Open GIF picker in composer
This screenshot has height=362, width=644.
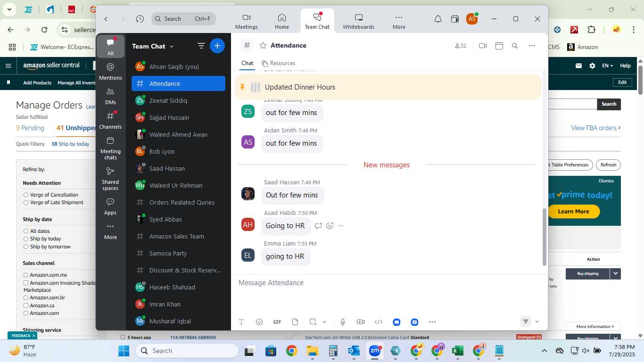coord(277,322)
